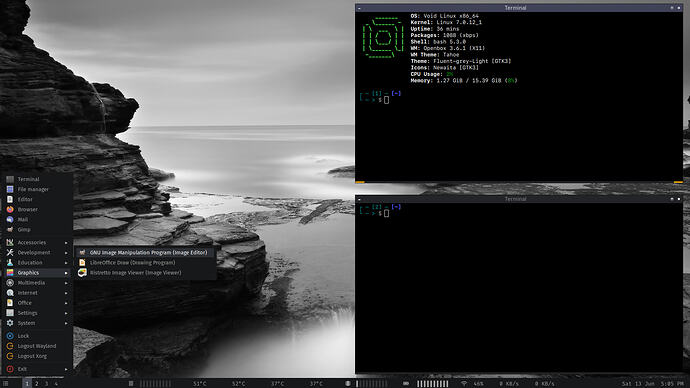
Task: Click the 51°C temperature reading in panel
Action: (200, 384)
